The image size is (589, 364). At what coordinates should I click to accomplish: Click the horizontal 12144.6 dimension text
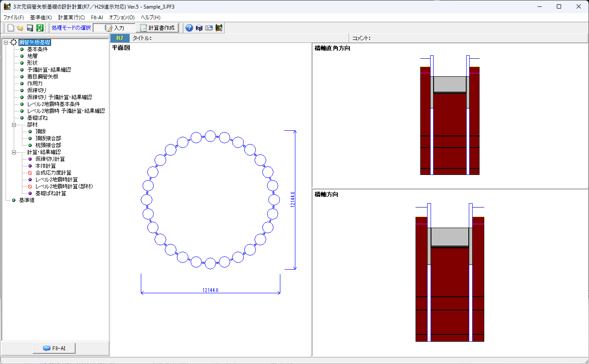point(211,290)
